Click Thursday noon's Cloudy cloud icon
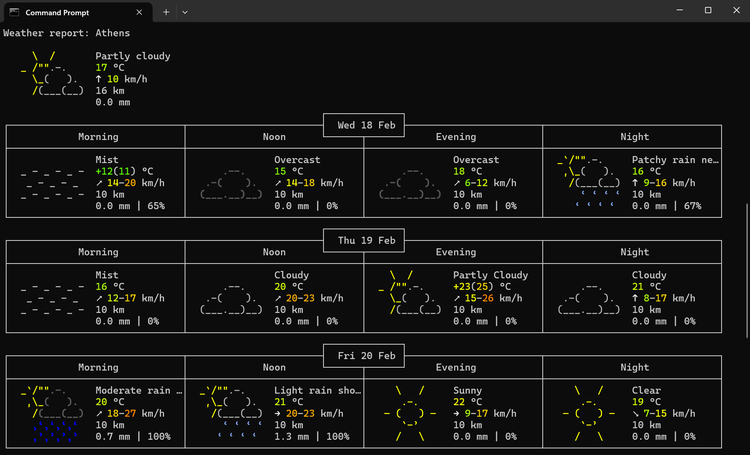The width and height of the screenshot is (750, 455). 231,298
